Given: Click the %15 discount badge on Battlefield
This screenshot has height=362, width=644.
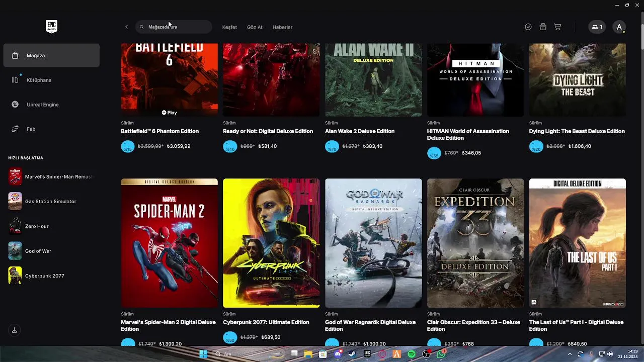Looking at the screenshot, I should pos(128,147).
